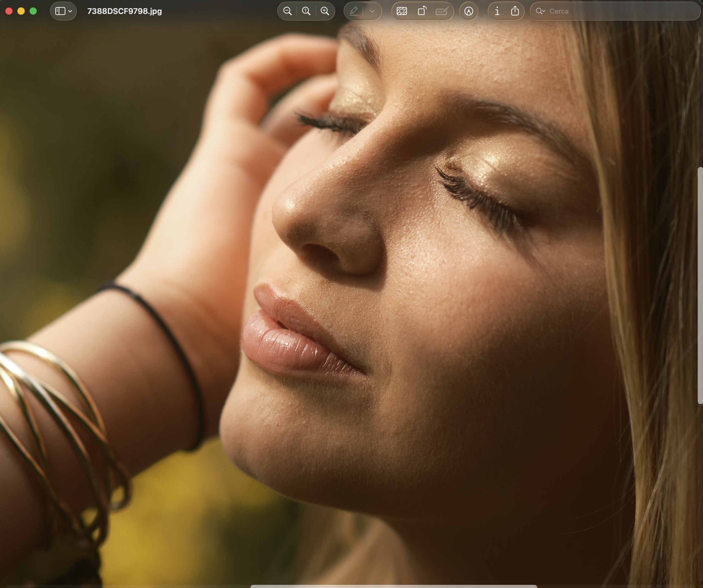Click the Share icon

coord(515,11)
